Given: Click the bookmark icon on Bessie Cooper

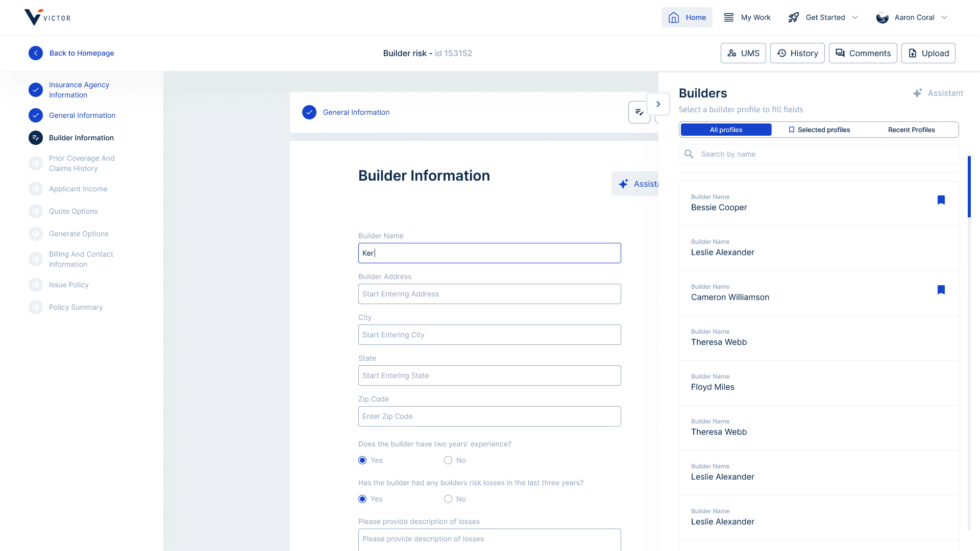Looking at the screenshot, I should [941, 200].
